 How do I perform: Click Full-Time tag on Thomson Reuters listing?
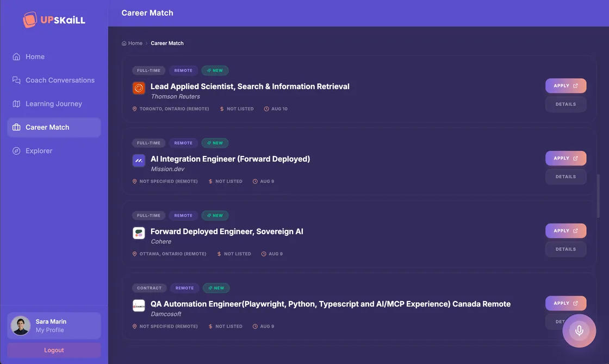coord(149,71)
